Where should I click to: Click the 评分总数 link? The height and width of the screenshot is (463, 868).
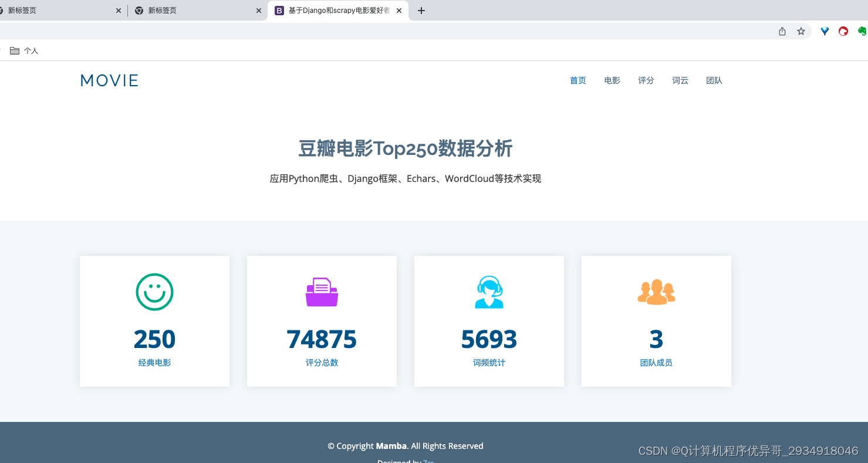click(x=322, y=363)
